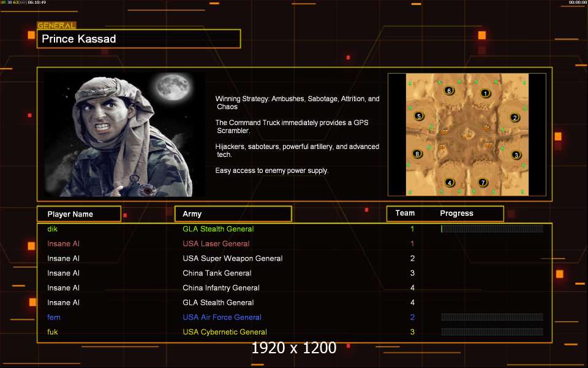The image size is (588, 368).
Task: Click the Command Truck GPS Scrambler text
Action: click(292, 126)
